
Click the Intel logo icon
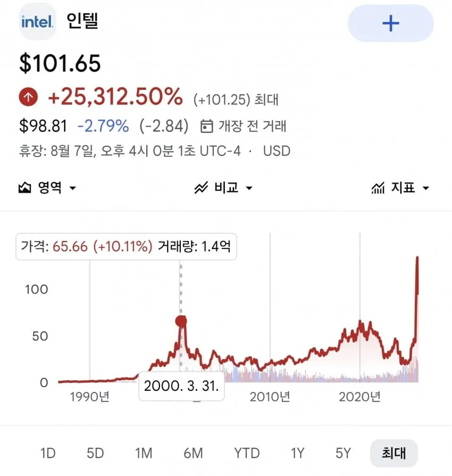click(x=37, y=22)
